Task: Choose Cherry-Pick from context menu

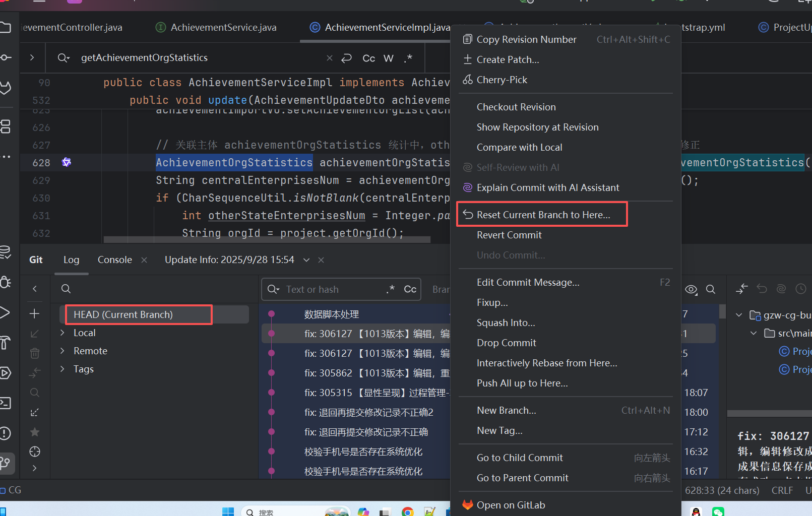Action: tap(502, 80)
